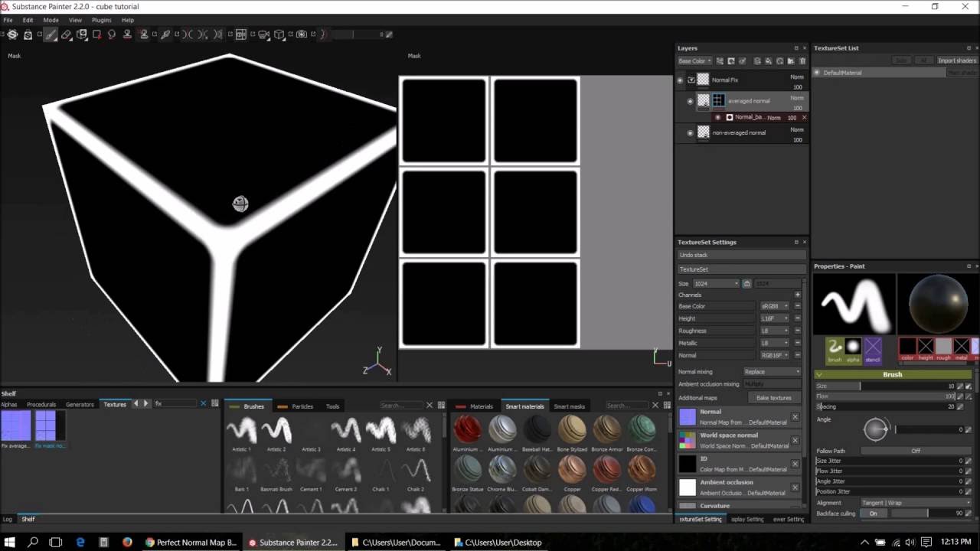Hide the non-averaged normal layer
This screenshot has width=980, height=551.
(x=690, y=132)
